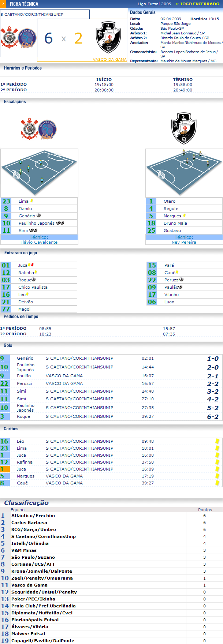223x644 pixels.
Task: Click the left team futsal court diagram
Action: [x=39, y=173]
